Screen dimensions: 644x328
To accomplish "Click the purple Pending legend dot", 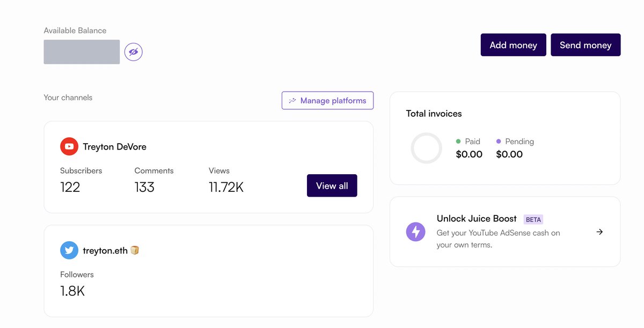I will (499, 141).
